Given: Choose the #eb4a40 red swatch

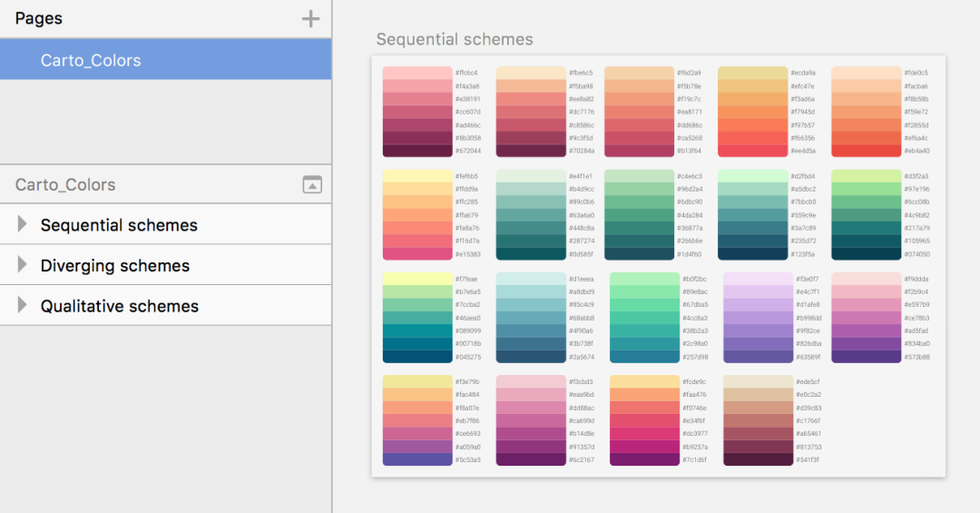Looking at the screenshot, I should point(867,151).
